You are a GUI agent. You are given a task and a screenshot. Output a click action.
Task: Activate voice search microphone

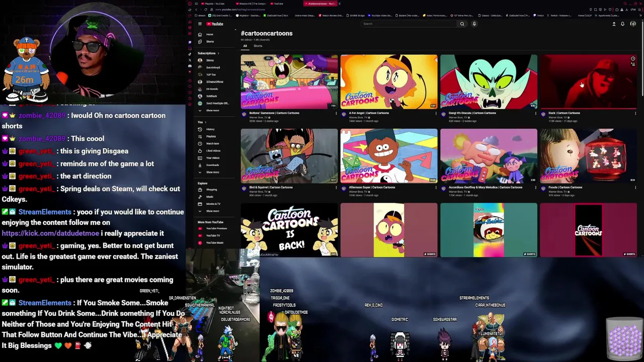[x=474, y=24]
